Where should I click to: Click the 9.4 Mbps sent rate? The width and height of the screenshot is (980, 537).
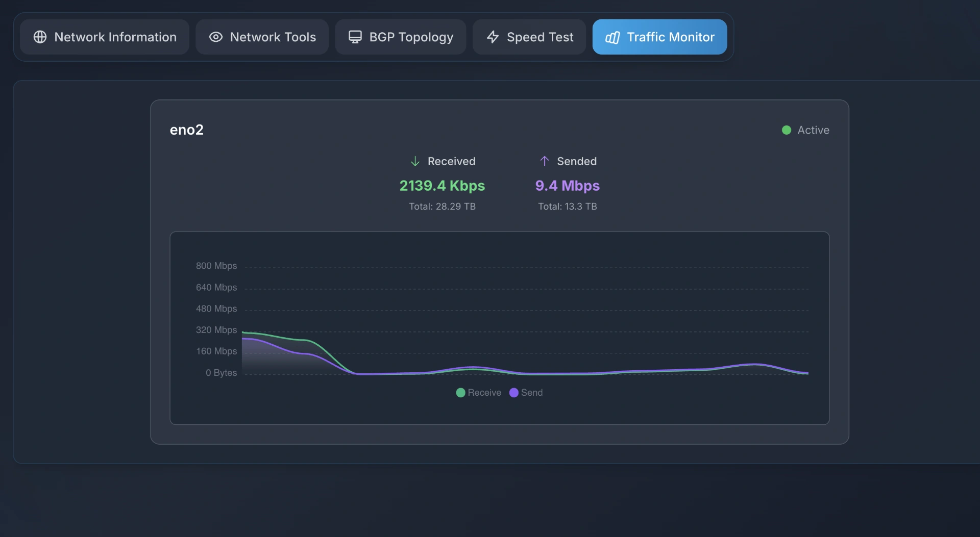click(x=567, y=186)
